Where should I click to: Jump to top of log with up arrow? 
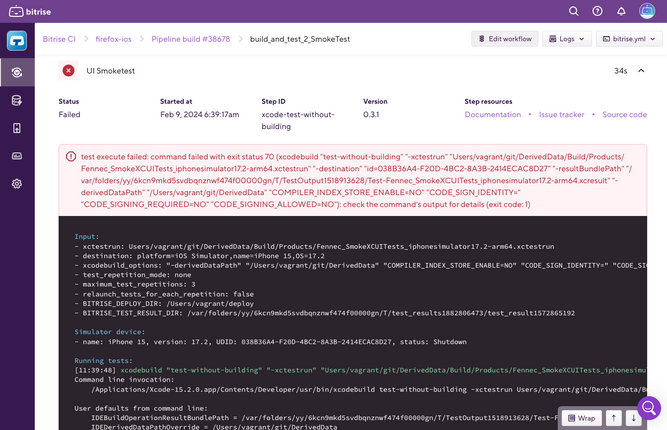point(613,418)
